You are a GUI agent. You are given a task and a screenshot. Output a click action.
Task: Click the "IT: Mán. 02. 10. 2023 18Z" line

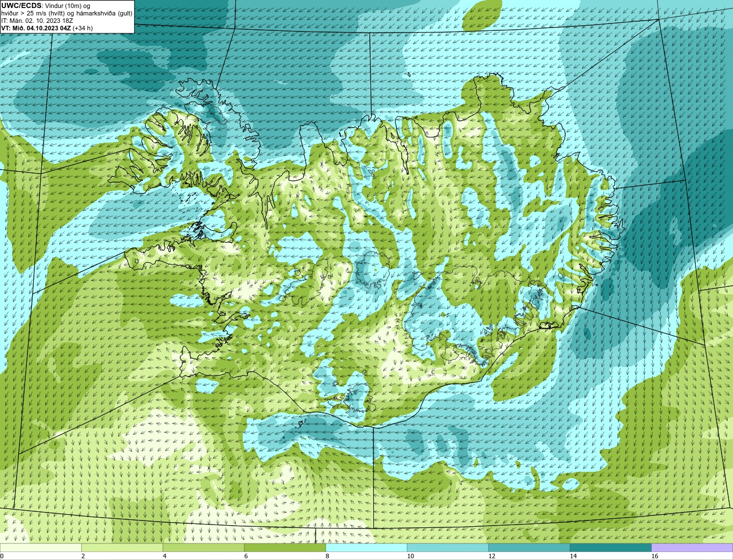(37, 20)
